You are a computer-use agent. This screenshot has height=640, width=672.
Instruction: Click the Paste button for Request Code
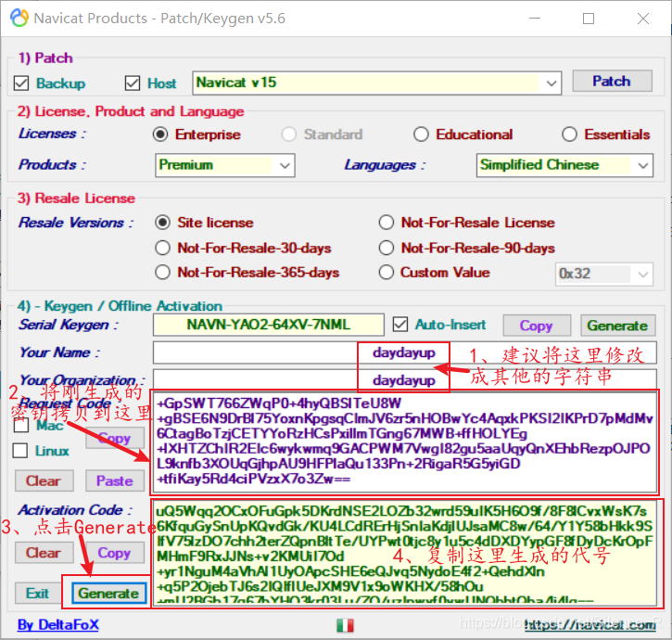(114, 480)
